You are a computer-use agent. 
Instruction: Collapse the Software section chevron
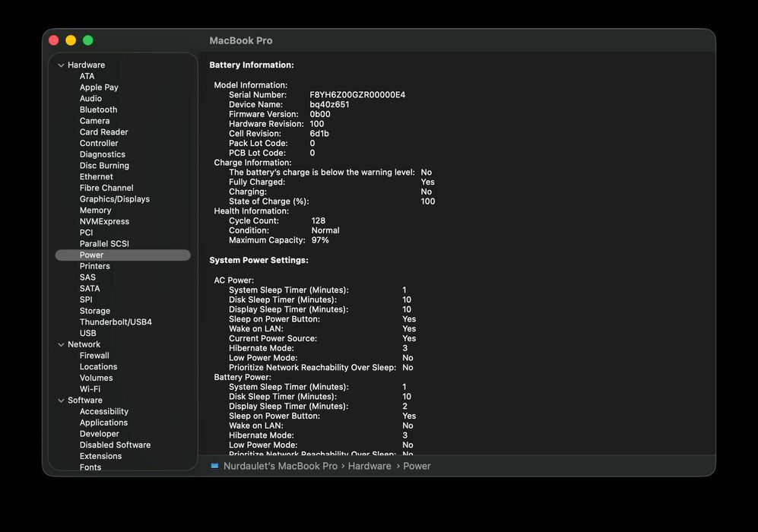[61, 401]
